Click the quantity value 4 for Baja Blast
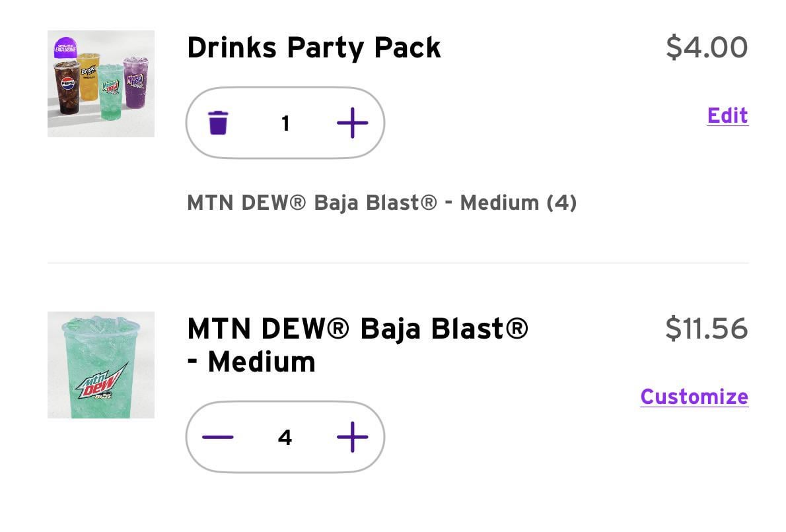 pyautogui.click(x=285, y=438)
